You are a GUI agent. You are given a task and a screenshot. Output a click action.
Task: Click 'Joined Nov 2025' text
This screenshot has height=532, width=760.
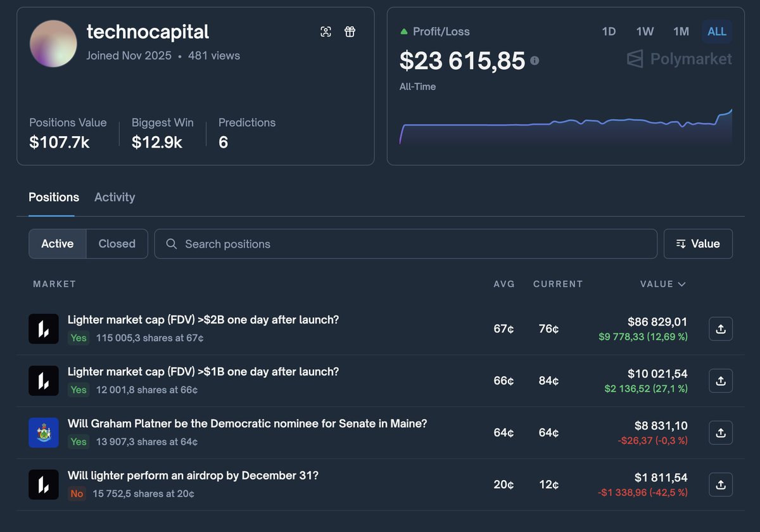point(129,56)
